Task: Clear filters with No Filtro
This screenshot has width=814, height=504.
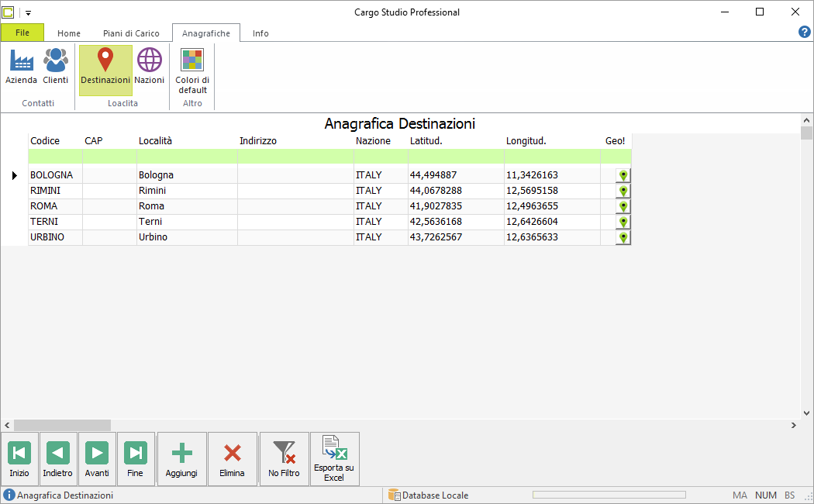Action: coord(284,459)
